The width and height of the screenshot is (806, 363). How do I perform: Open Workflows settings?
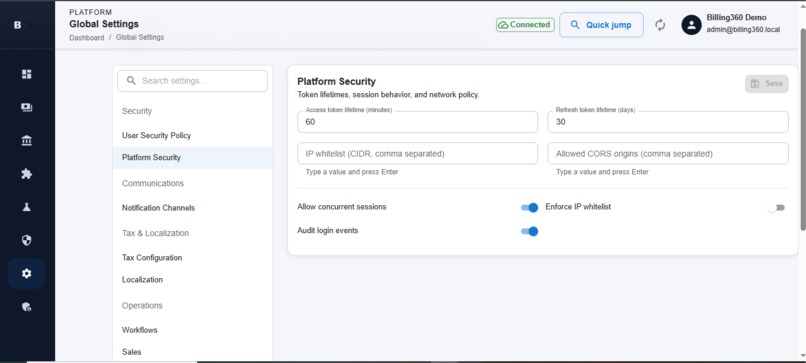point(192,330)
